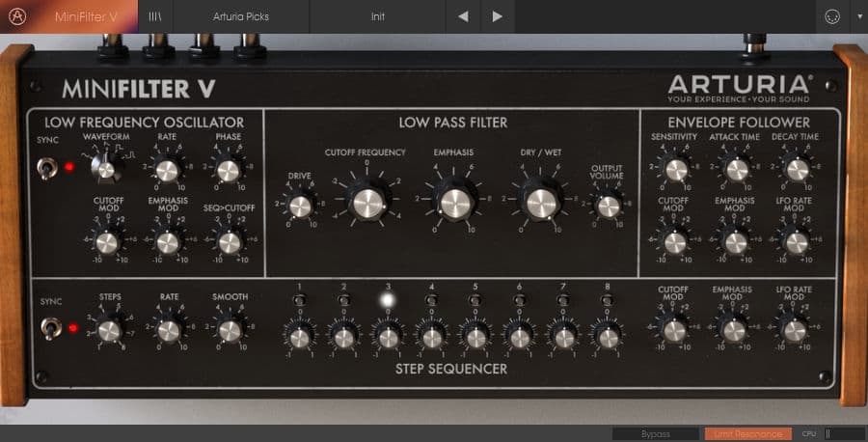Click the step 5 value knob

[x=476, y=338]
